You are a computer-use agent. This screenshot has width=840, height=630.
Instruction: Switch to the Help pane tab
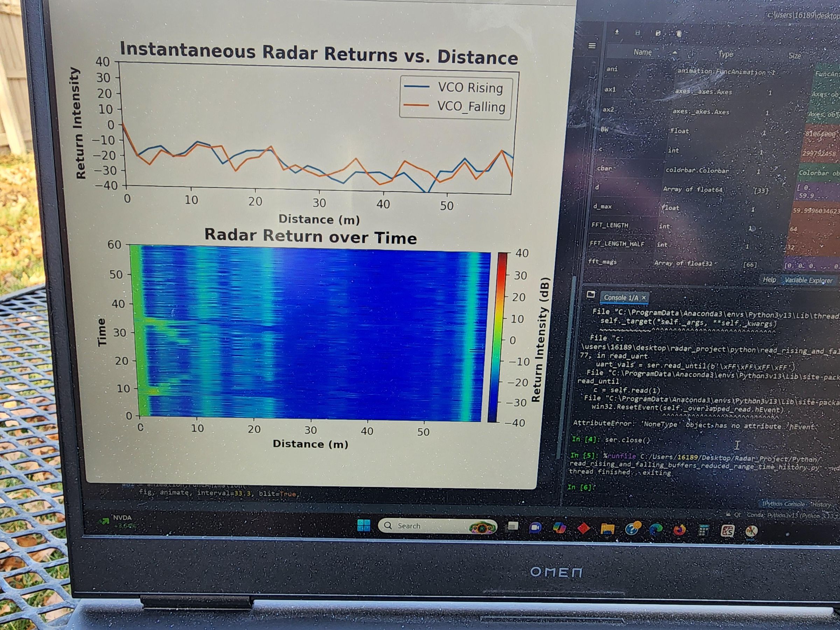[x=769, y=280]
